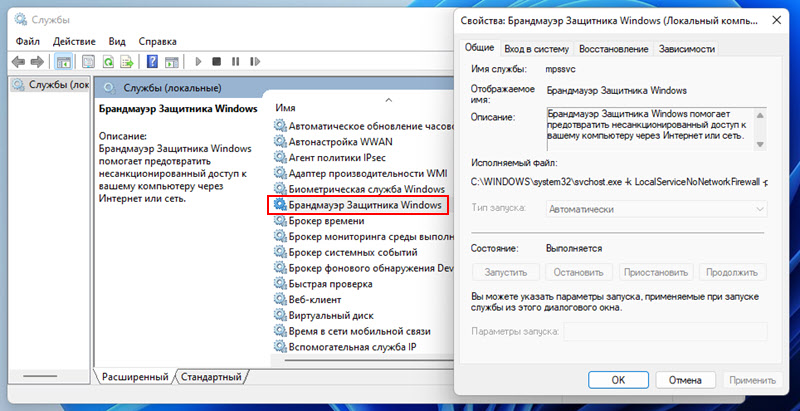Open the Действие menu
800x411 pixels.
tap(74, 41)
